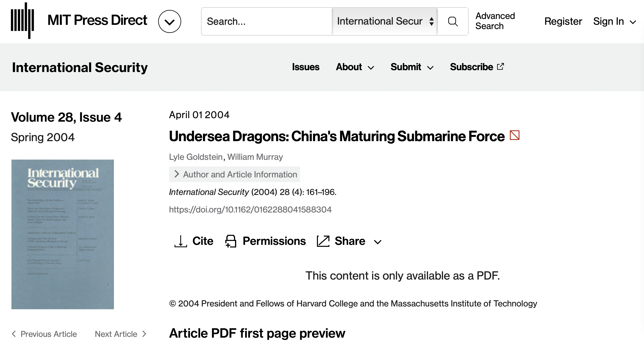644x347 pixels.
Task: Go to Previous Article
Action: (44, 334)
